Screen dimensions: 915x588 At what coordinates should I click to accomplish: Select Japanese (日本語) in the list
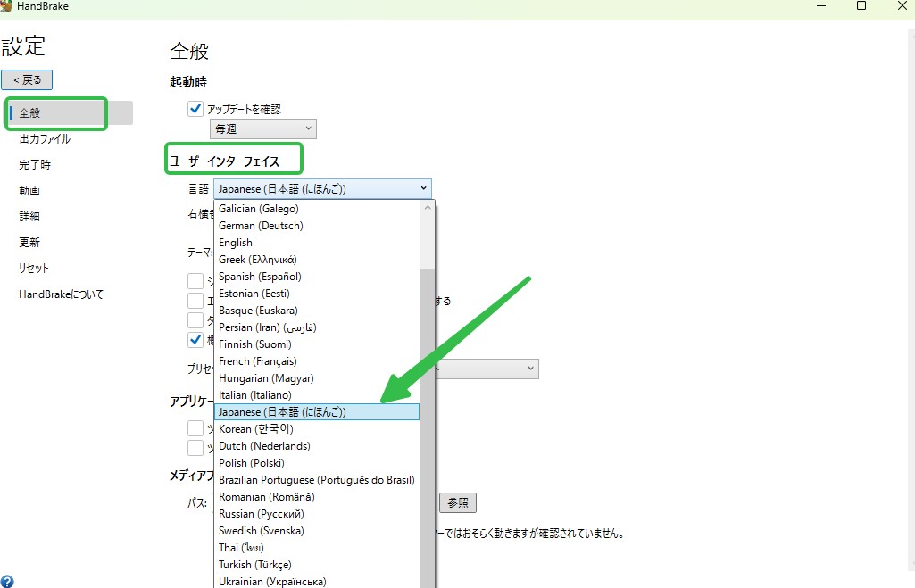[317, 412]
